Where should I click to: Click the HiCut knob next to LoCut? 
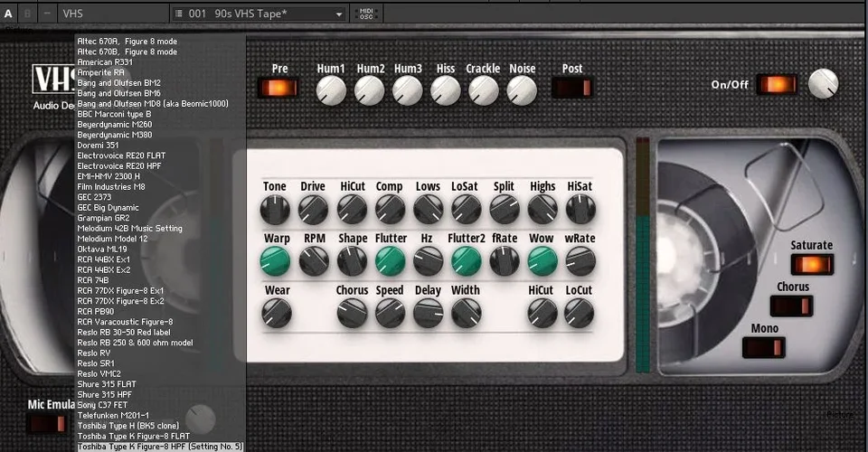(x=542, y=313)
